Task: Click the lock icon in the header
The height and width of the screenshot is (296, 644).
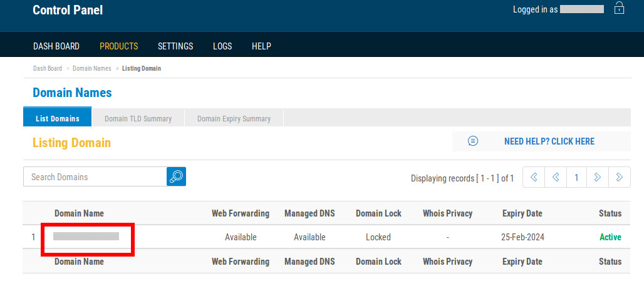Action: [619, 9]
